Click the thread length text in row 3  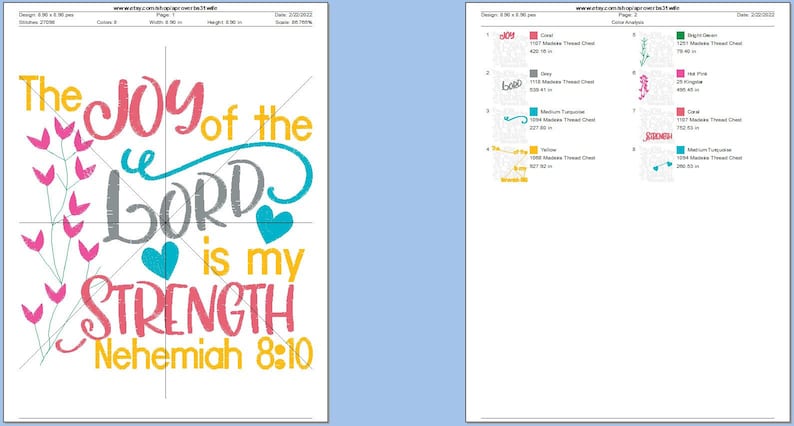point(541,128)
